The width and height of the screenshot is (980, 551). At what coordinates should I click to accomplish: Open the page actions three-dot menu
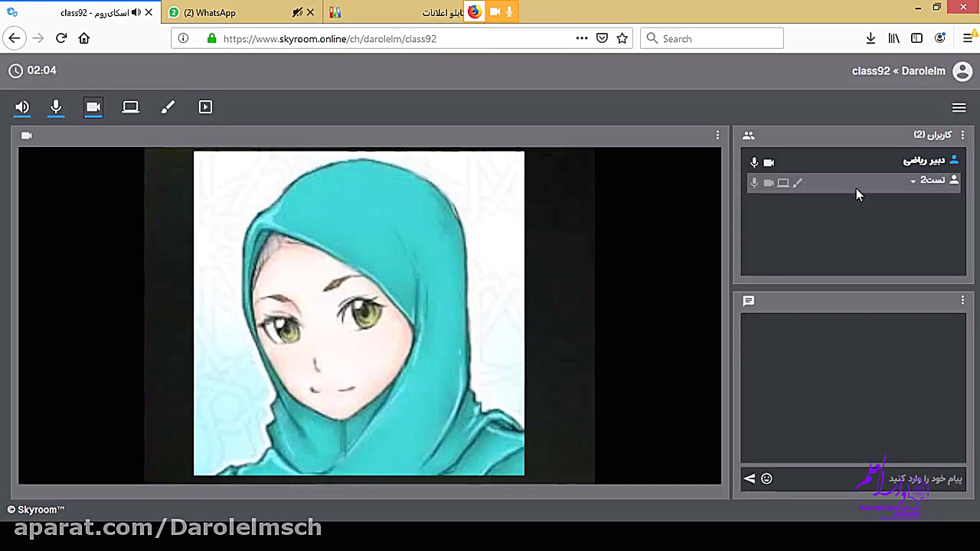coord(582,38)
